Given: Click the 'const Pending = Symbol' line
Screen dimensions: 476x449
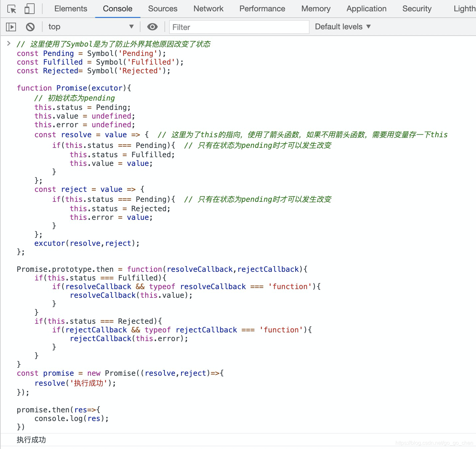Looking at the screenshot, I should click(x=91, y=53).
